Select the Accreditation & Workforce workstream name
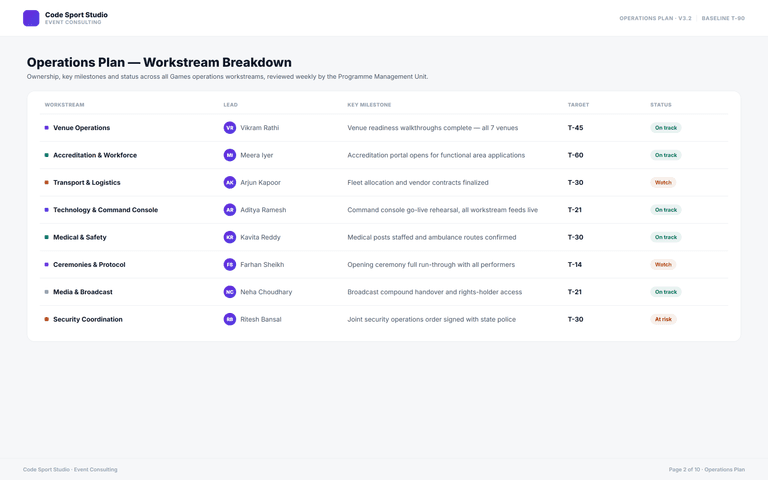This screenshot has width=768, height=480. coord(95,155)
